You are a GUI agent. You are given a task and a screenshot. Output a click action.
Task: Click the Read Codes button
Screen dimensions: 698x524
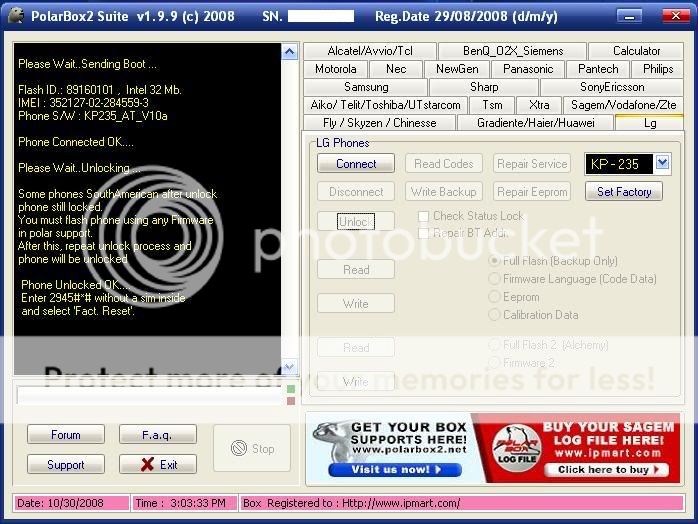[443, 164]
